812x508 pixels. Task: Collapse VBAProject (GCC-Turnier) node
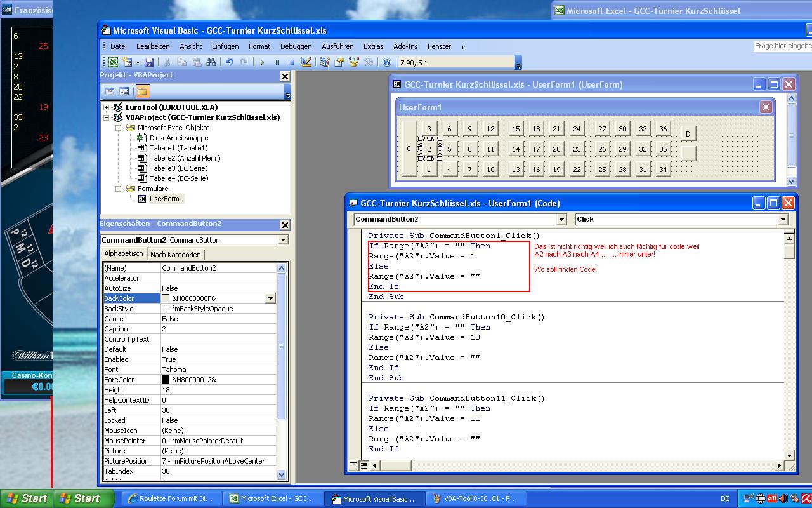107,117
